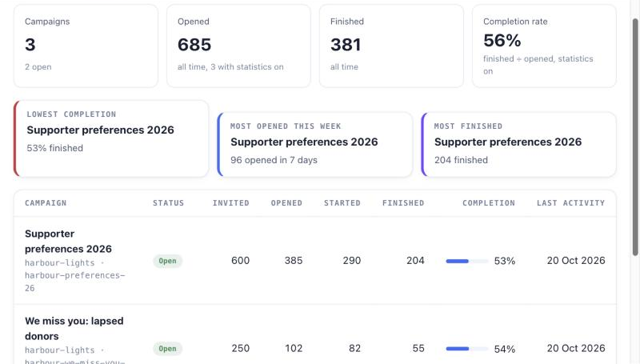Open Supporter preferences 2026 campaign row title
This screenshot has width=640, height=364.
click(68, 241)
